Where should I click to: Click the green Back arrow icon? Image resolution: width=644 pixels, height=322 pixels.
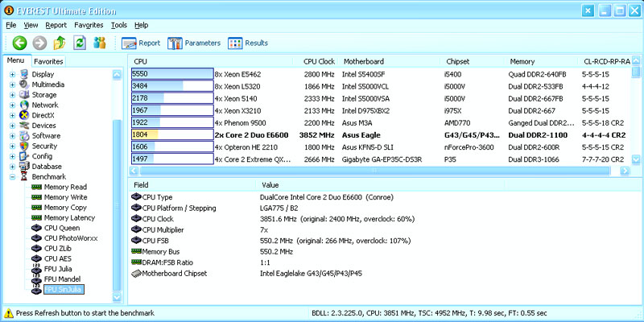(x=19, y=43)
